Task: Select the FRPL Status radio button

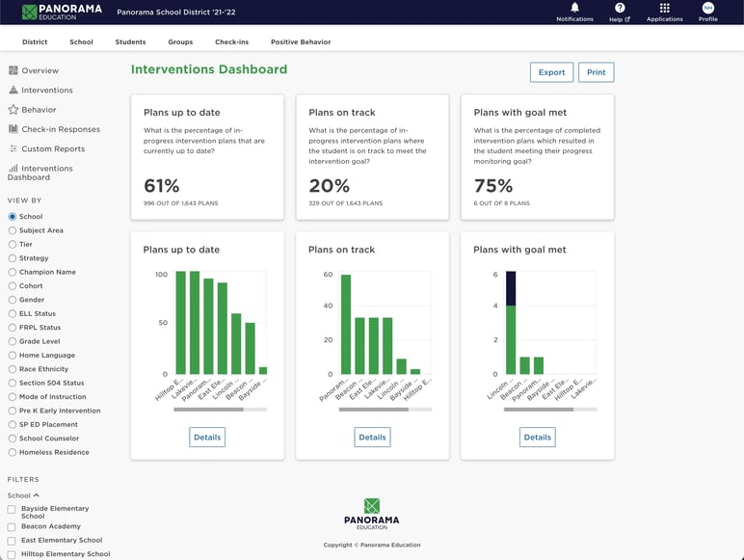Action: click(x=13, y=328)
